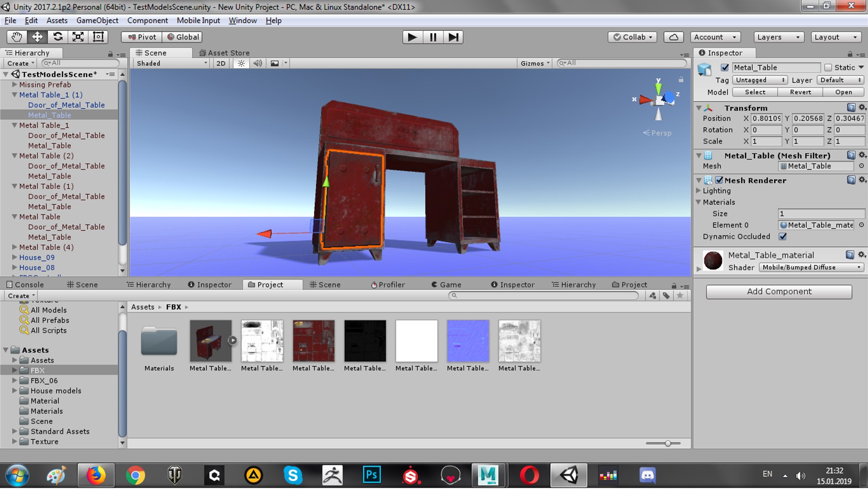Toggle scene lighting sun icon
868x489 pixels.
tap(241, 63)
